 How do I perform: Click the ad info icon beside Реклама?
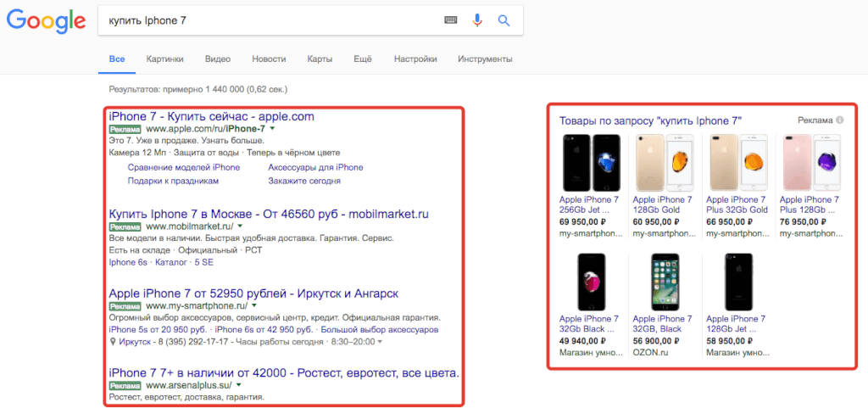coord(840,120)
